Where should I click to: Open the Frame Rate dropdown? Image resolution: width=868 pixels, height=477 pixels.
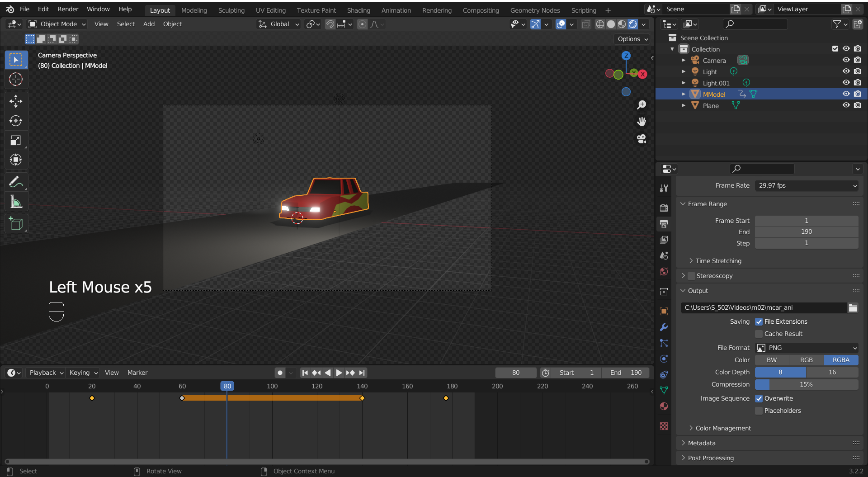(807, 186)
